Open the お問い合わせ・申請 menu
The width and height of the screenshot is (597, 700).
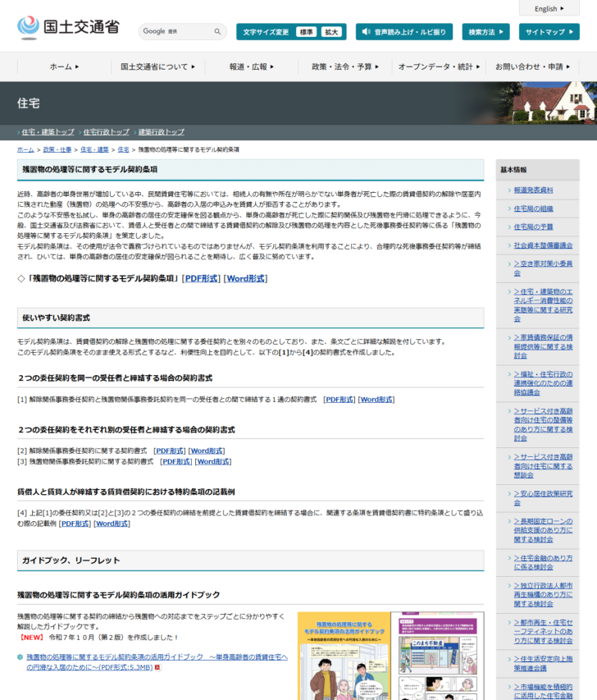click(533, 67)
